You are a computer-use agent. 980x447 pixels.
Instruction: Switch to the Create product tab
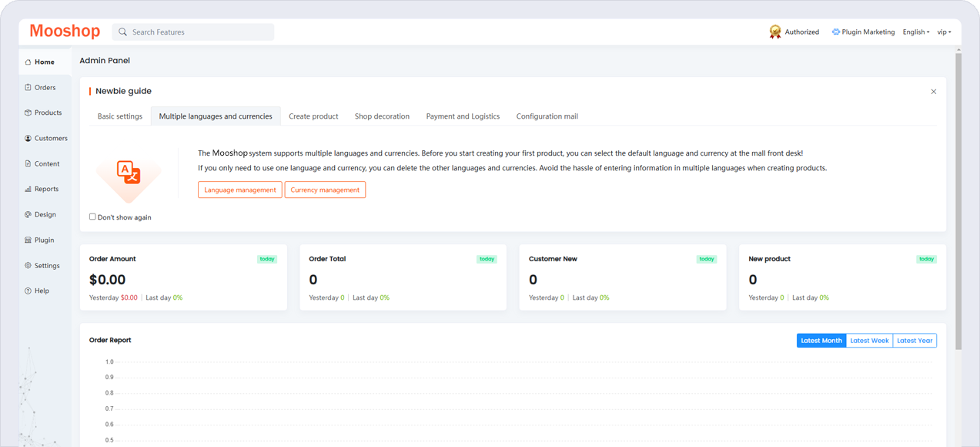[313, 116]
